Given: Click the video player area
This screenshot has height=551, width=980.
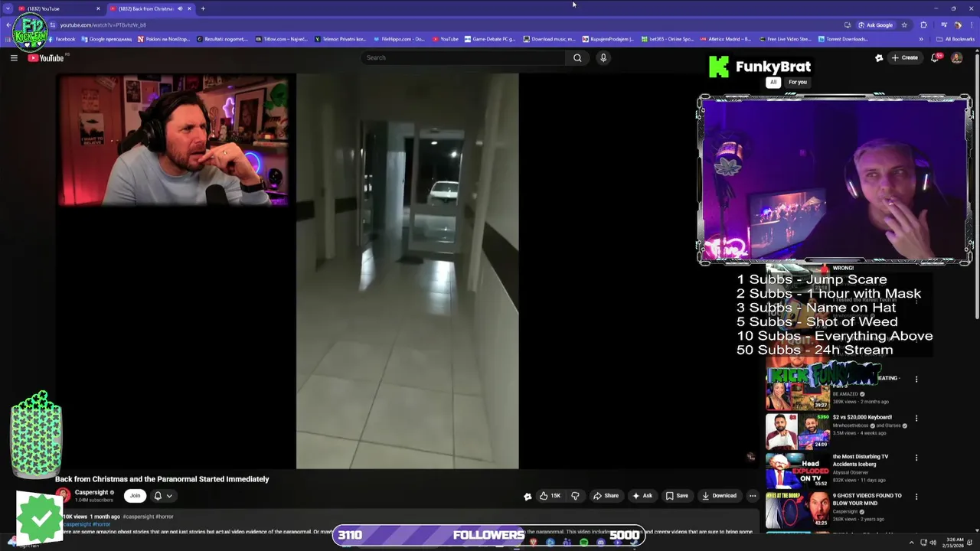Looking at the screenshot, I should (x=407, y=270).
